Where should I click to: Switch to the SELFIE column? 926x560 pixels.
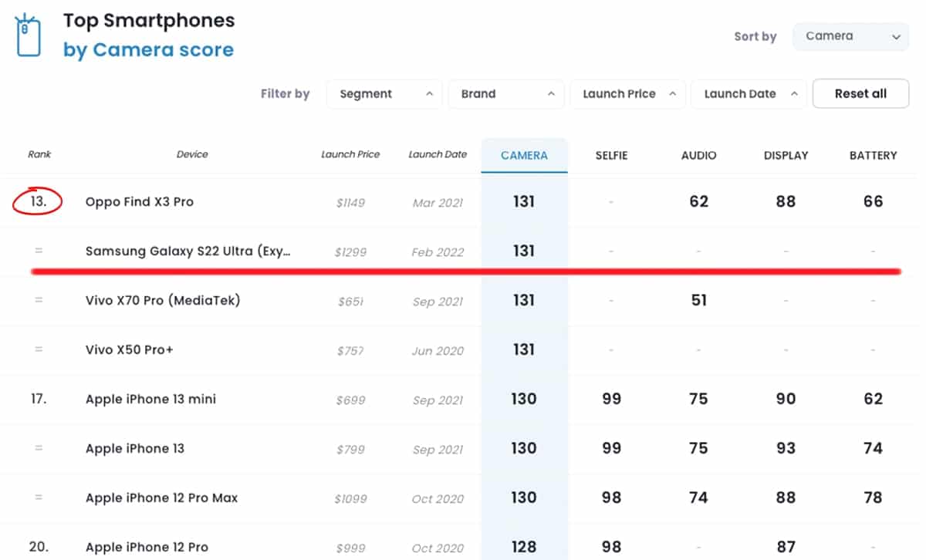tap(611, 155)
